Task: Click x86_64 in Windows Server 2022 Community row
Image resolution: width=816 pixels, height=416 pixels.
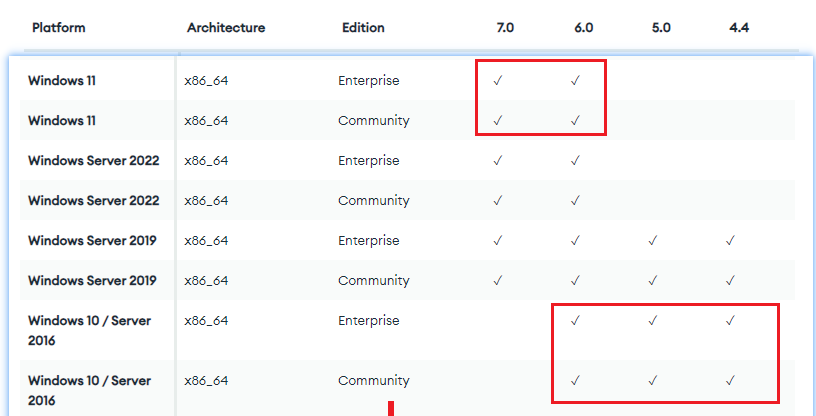Action: coord(206,201)
